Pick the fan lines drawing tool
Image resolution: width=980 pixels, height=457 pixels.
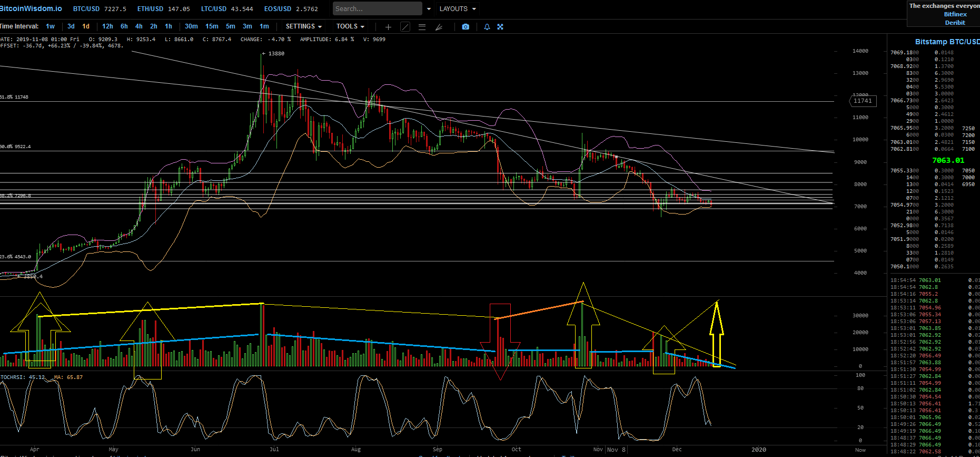pos(439,27)
